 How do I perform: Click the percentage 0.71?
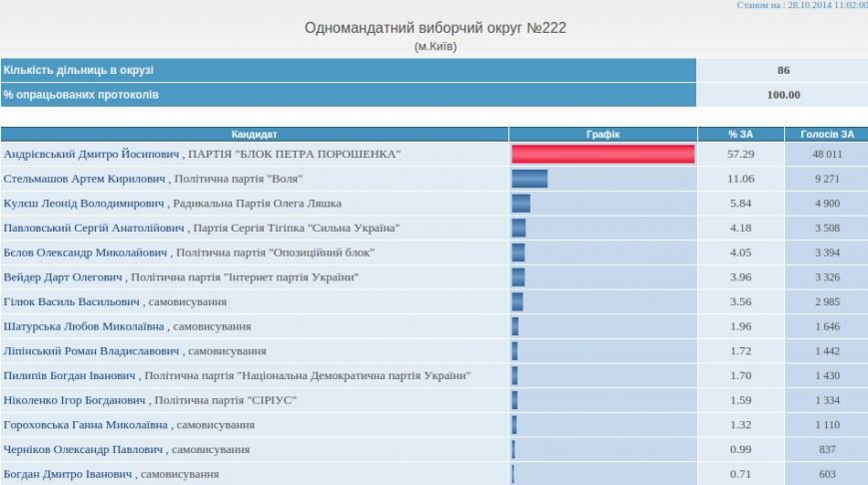[x=741, y=474]
